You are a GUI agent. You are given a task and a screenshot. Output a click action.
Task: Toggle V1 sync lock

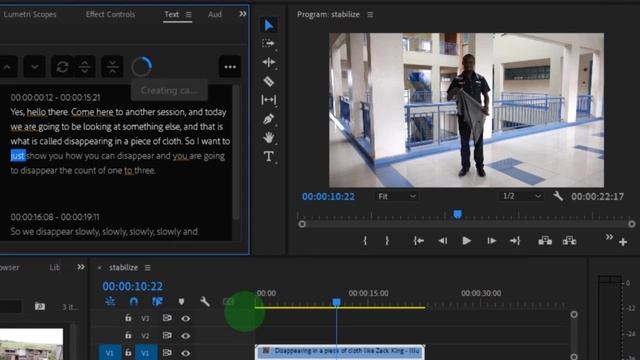[x=167, y=353]
